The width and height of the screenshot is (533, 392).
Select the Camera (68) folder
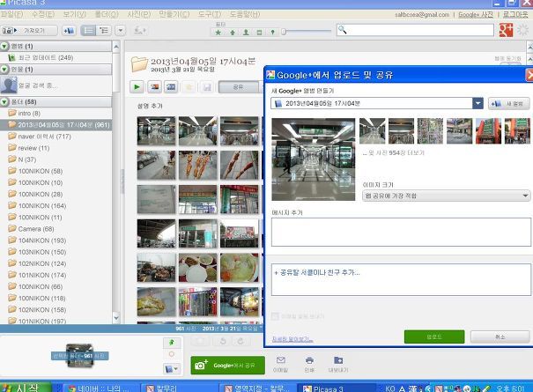[31, 229]
